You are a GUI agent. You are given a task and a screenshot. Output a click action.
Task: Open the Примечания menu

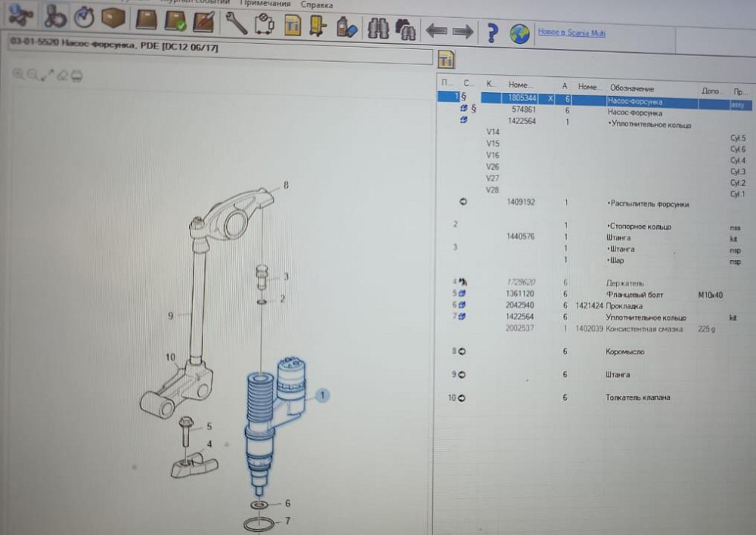click(x=264, y=4)
